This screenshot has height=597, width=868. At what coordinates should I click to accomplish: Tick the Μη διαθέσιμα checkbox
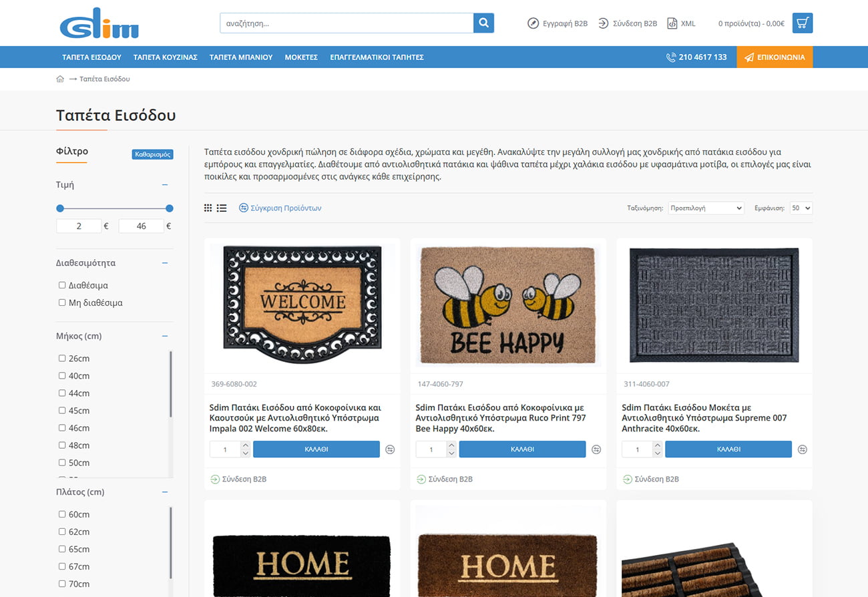click(62, 303)
